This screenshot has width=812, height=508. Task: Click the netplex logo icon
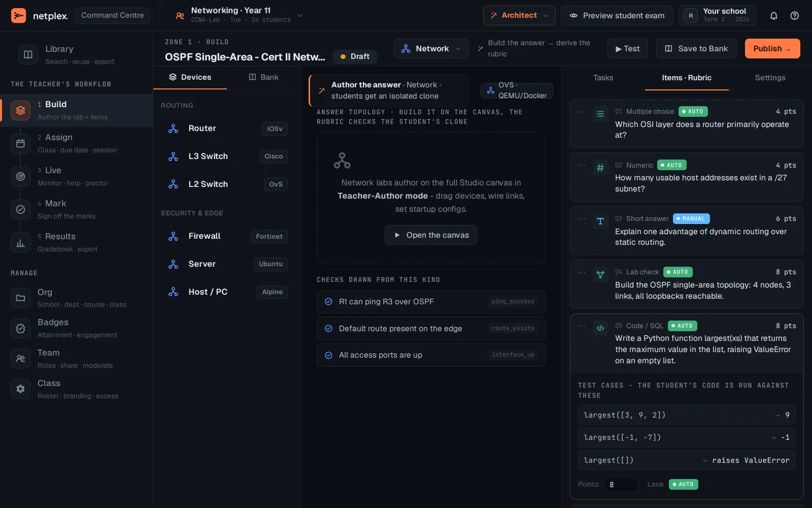19,16
